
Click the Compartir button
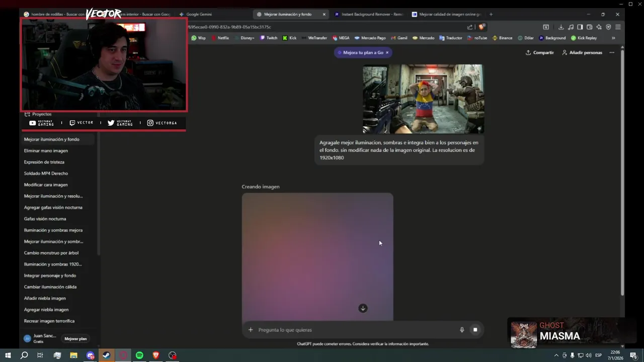[x=539, y=52]
